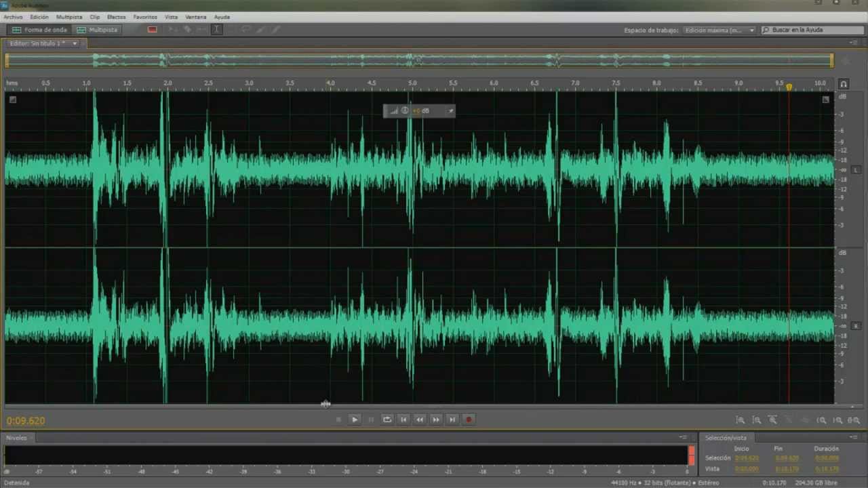Image resolution: width=868 pixels, height=488 pixels.
Task: Open the Edición menu
Action: [x=39, y=17]
